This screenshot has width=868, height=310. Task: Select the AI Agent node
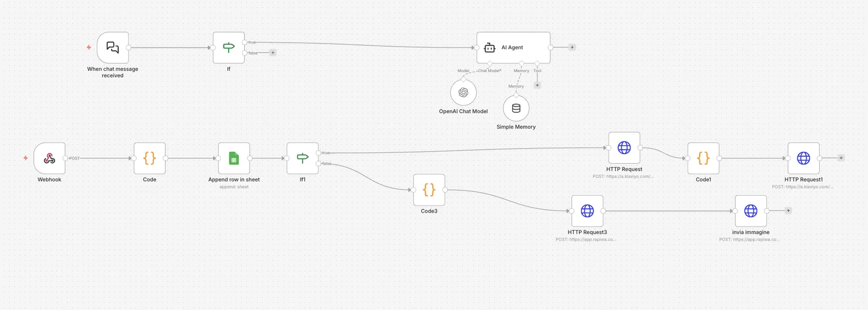(513, 48)
